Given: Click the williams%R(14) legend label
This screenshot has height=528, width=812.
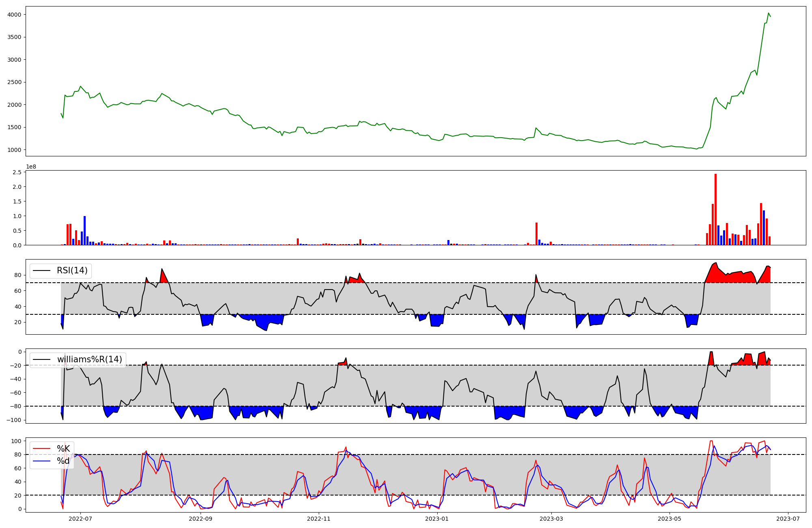Looking at the screenshot, I should [89, 359].
